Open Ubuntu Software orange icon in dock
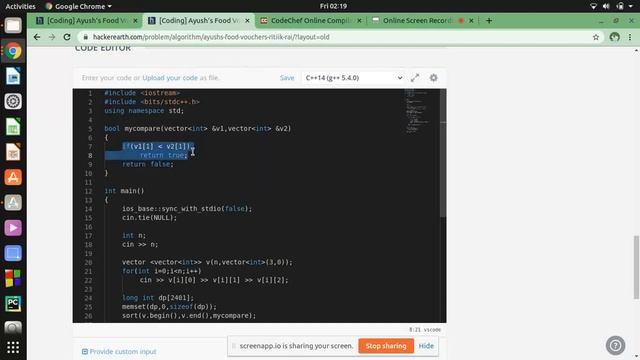 (x=13, y=178)
